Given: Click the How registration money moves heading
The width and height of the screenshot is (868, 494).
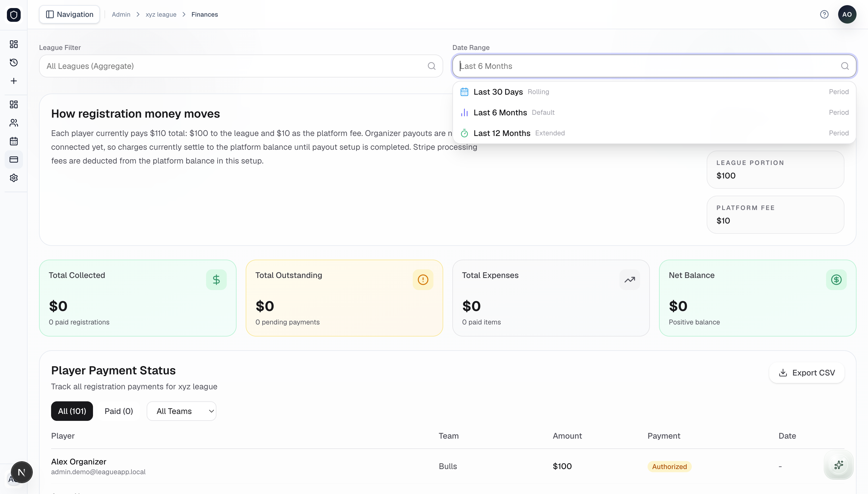Looking at the screenshot, I should 135,114.
